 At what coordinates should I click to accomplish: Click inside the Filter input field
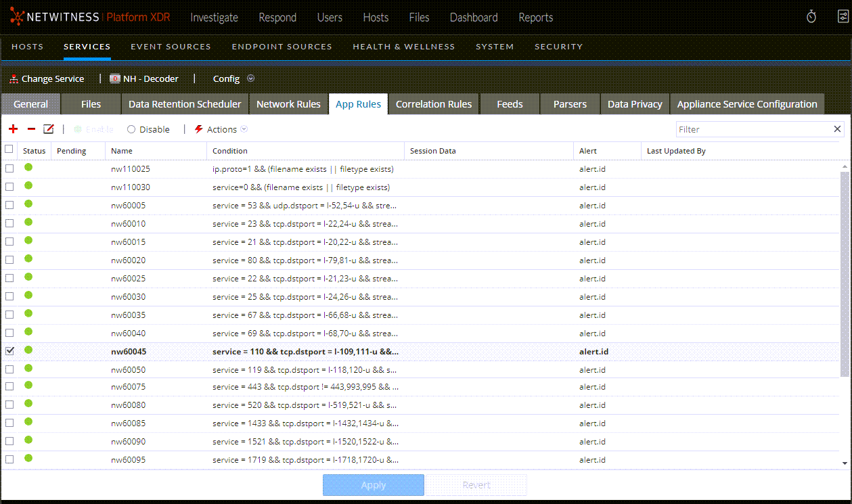tap(744, 129)
